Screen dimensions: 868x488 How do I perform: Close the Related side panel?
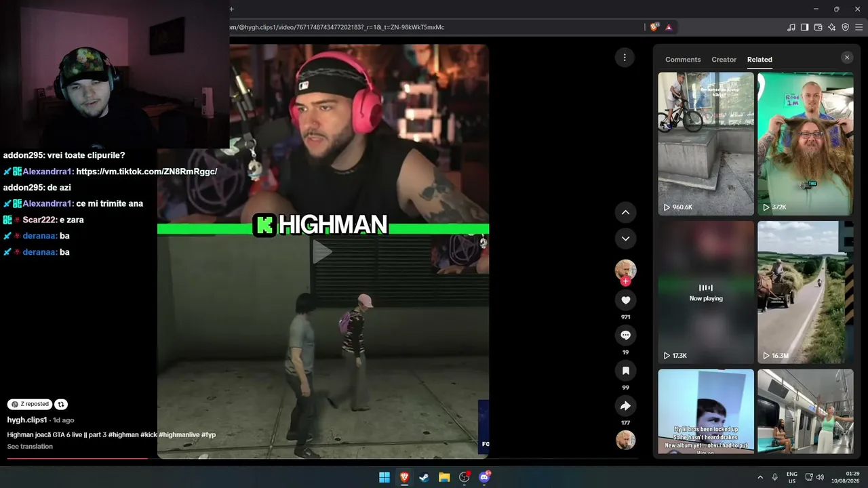point(847,58)
